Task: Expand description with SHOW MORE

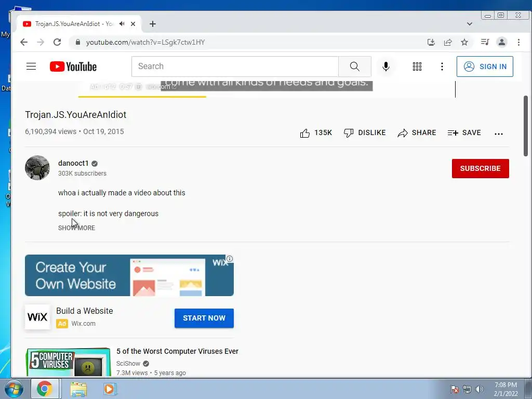Action: click(76, 228)
